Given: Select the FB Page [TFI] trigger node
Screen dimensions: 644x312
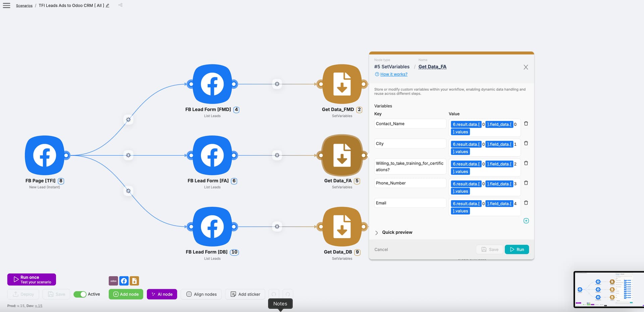Looking at the screenshot, I should tap(45, 155).
